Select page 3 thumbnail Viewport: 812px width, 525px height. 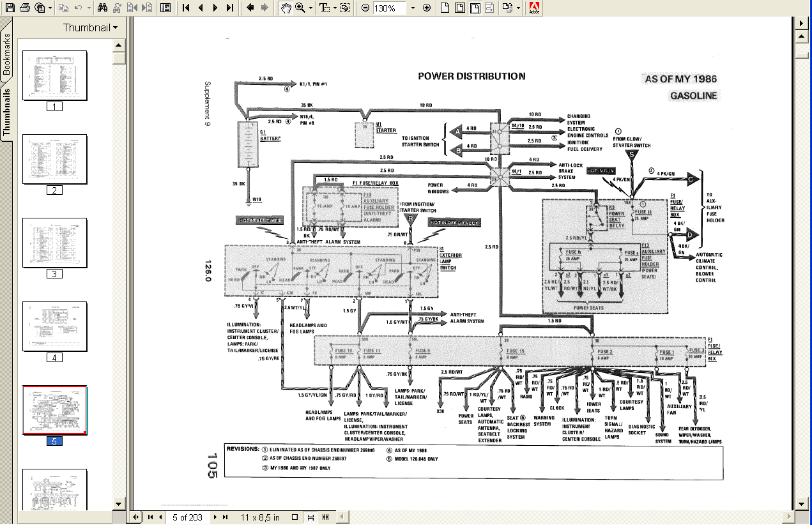tap(55, 243)
